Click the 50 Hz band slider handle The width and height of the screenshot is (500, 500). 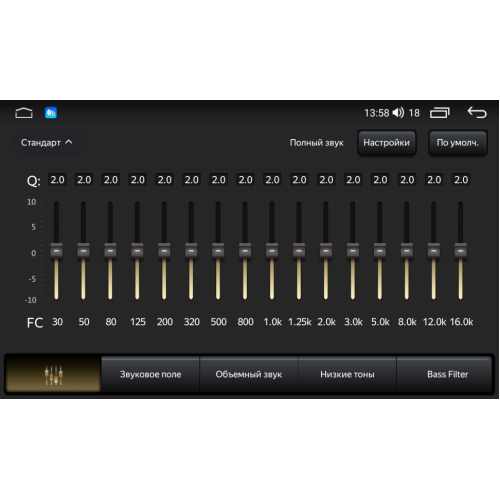click(x=83, y=251)
